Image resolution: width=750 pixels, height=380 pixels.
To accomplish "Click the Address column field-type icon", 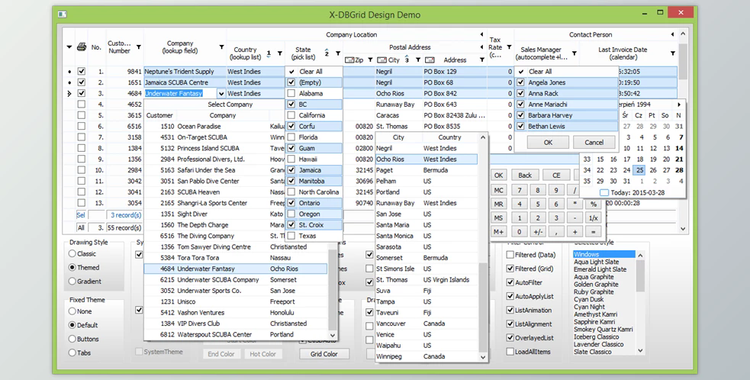I will (430, 60).
